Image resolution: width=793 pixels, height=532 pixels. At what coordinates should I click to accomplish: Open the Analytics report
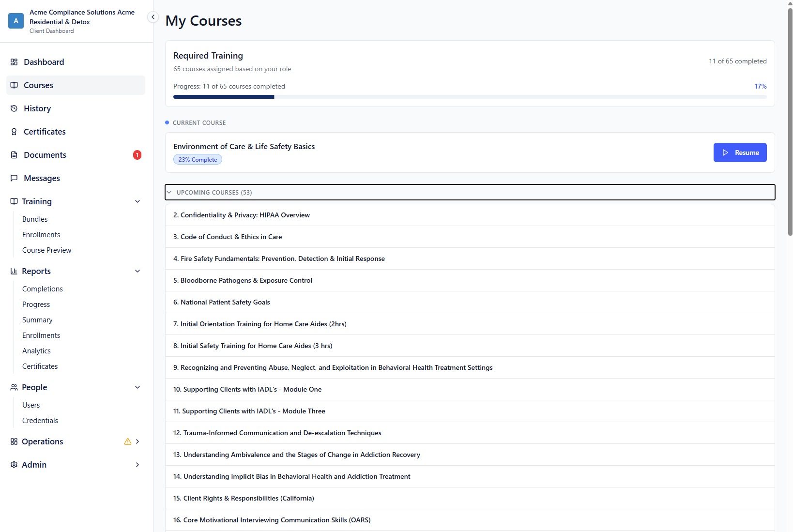(x=36, y=351)
